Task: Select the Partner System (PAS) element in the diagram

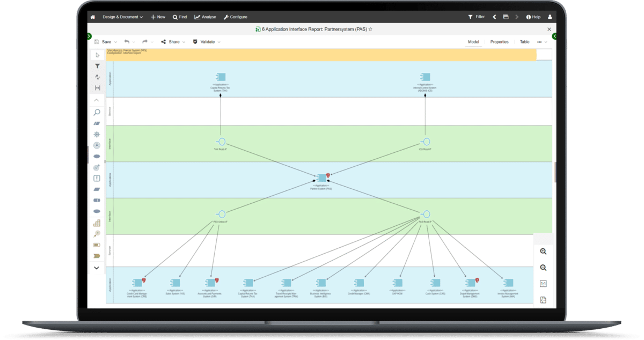Action: click(x=322, y=177)
